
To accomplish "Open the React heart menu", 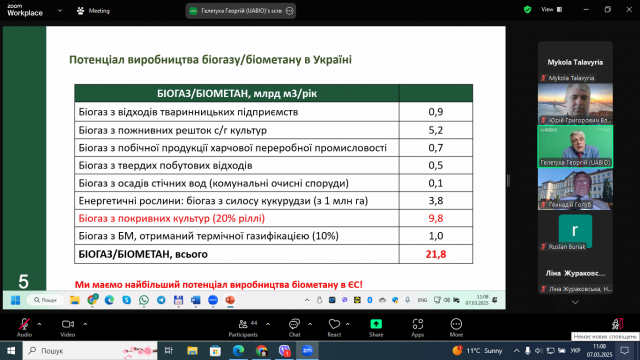I will [x=334, y=327].
